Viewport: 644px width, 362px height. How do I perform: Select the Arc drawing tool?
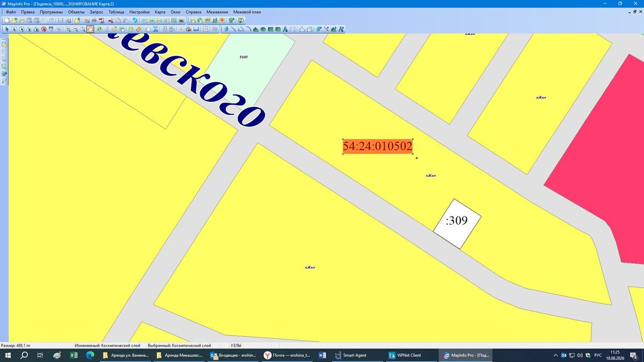[x=248, y=29]
